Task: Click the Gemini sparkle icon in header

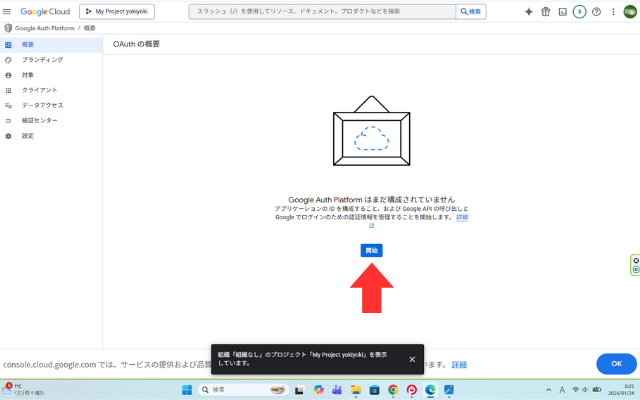Action: [x=529, y=12]
